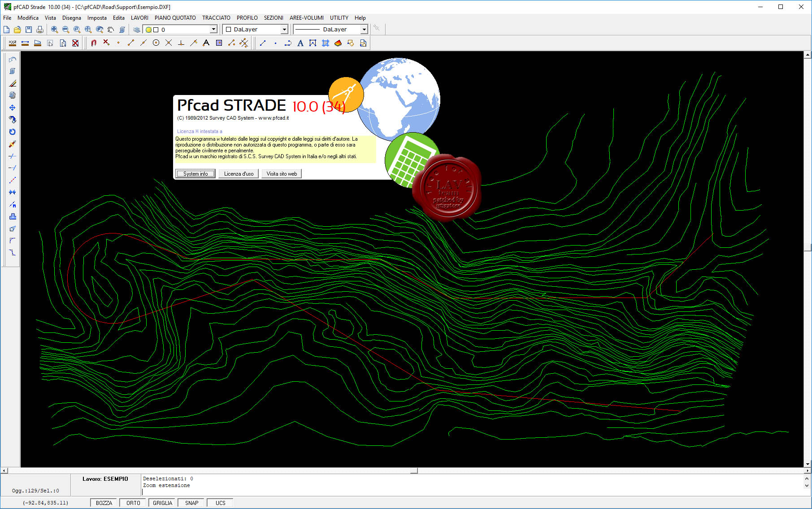This screenshot has width=812, height=509.
Task: Click the Visita sito web button
Action: point(282,174)
